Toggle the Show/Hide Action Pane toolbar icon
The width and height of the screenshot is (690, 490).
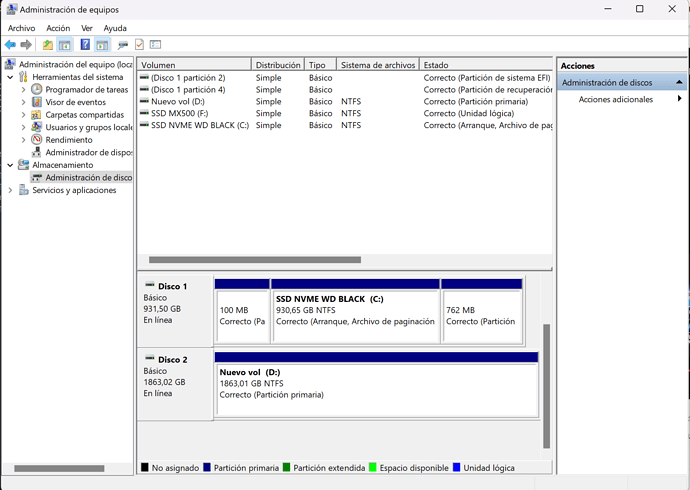[102, 44]
